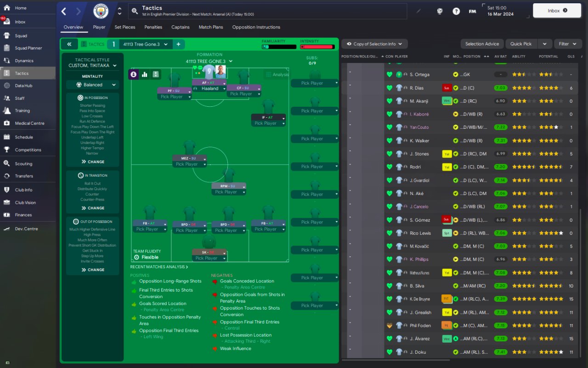The width and height of the screenshot is (588, 368).
Task: Open the Mentality Balanced dropdown
Action: click(x=92, y=85)
